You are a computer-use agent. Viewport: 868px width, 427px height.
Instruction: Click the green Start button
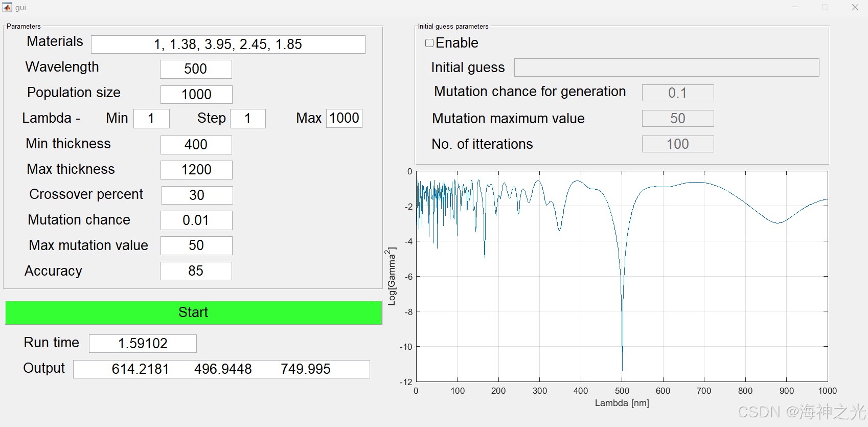(193, 312)
